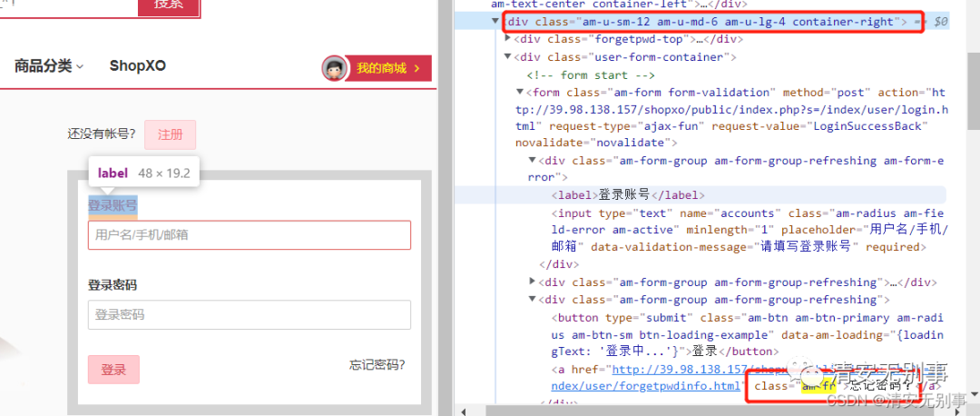Viewport: 980px width, 416px height.
Task: Click the user avatar icon beside 我的商城
Action: (335, 68)
